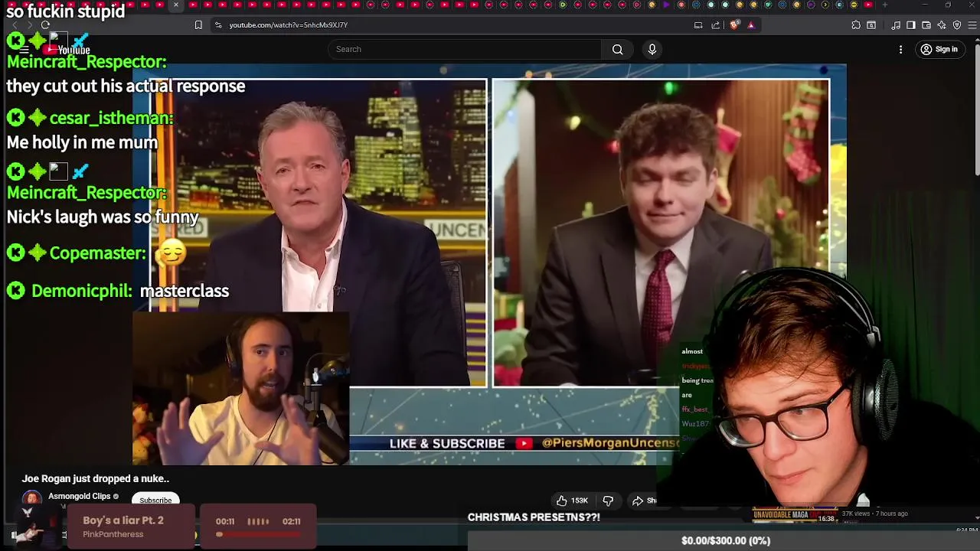This screenshot has height=551, width=980.
Task: Open the Brave Rewards triangle icon
Action: 750,25
